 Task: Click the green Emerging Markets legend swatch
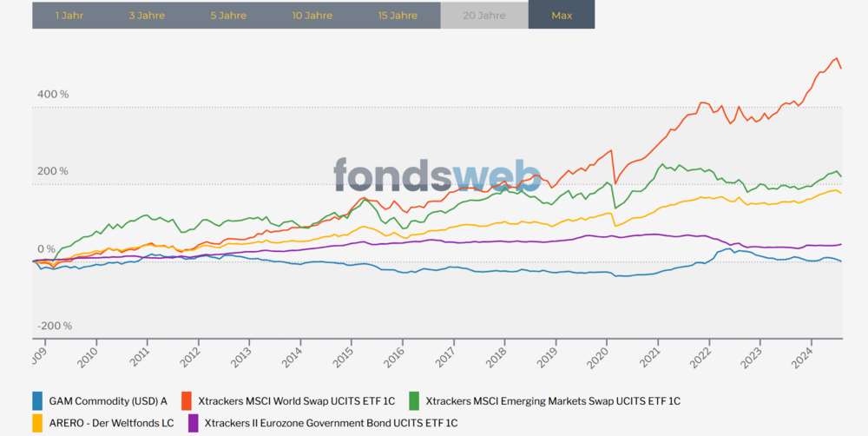coord(414,401)
